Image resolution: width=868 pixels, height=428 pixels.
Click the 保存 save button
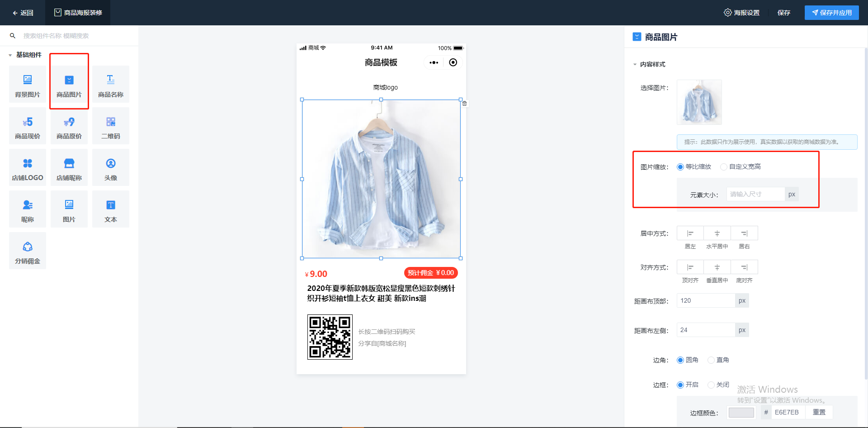784,13
